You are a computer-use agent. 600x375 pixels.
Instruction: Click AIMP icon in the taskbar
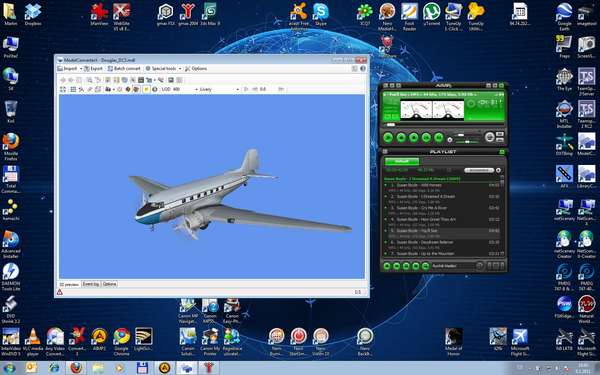[165, 368]
